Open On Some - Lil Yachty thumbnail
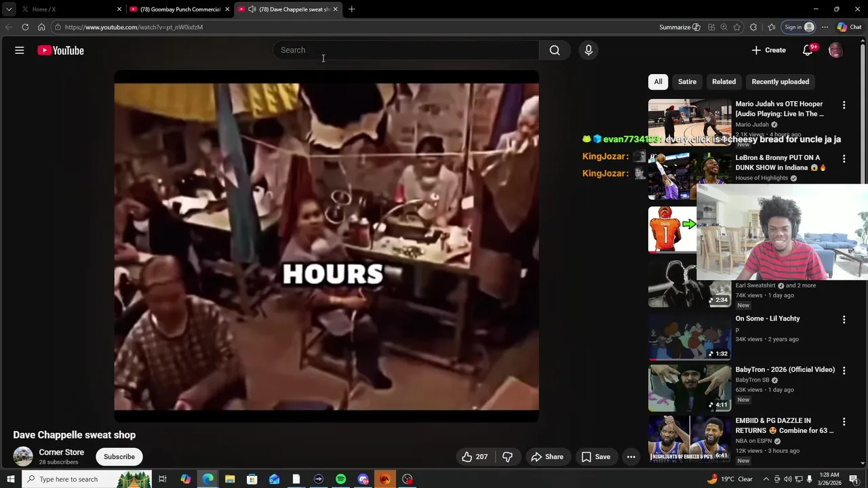Image resolution: width=868 pixels, height=488 pixels. coord(690,337)
